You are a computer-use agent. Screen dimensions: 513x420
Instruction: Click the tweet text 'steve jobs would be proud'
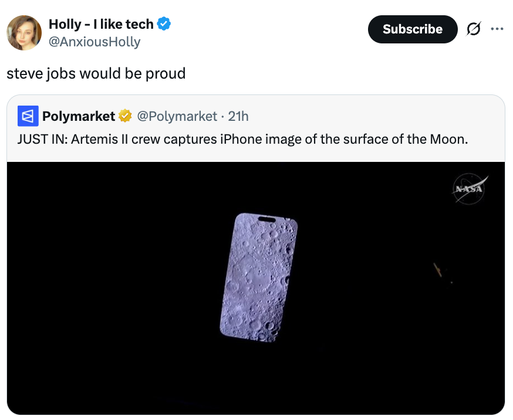coord(96,73)
